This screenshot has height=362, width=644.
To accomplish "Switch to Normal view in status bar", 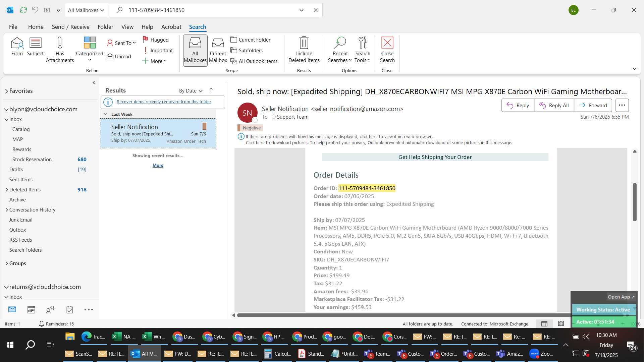I will [544, 324].
